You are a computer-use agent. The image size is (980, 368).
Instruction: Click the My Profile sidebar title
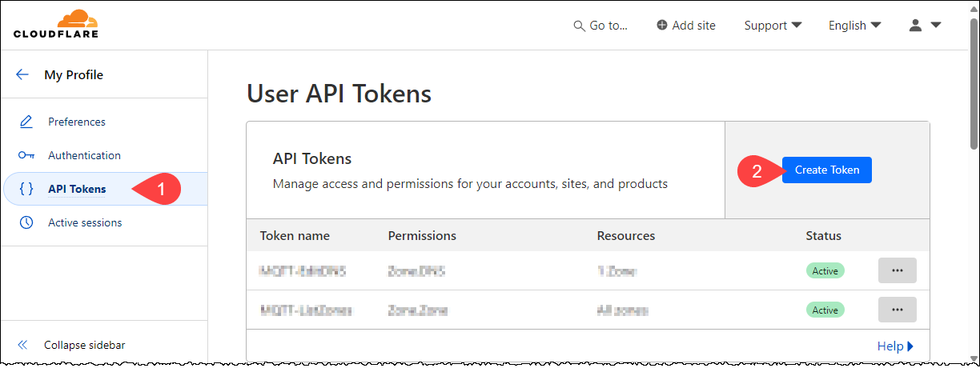(x=74, y=74)
